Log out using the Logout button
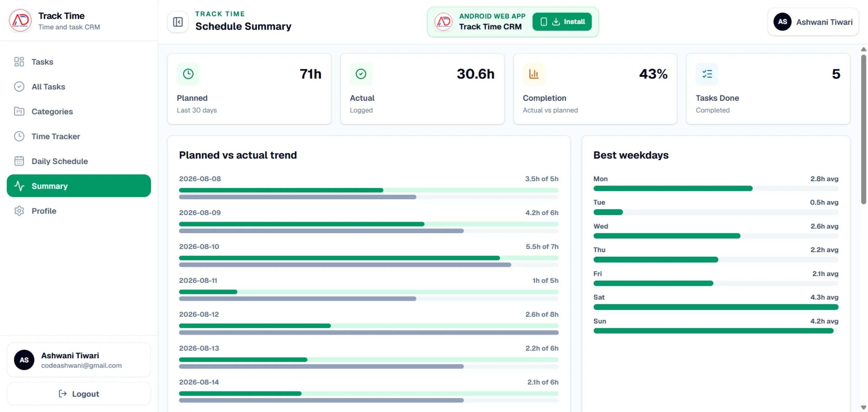The image size is (868, 412). tap(79, 394)
